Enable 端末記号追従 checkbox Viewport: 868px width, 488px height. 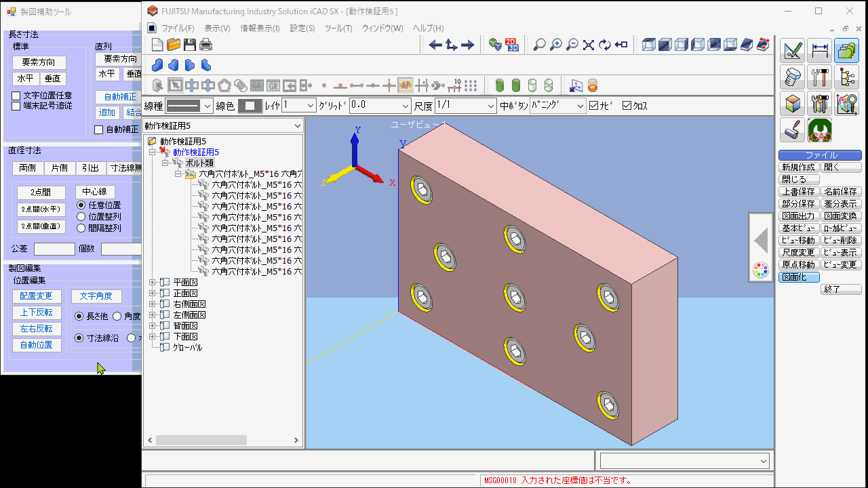(16, 106)
